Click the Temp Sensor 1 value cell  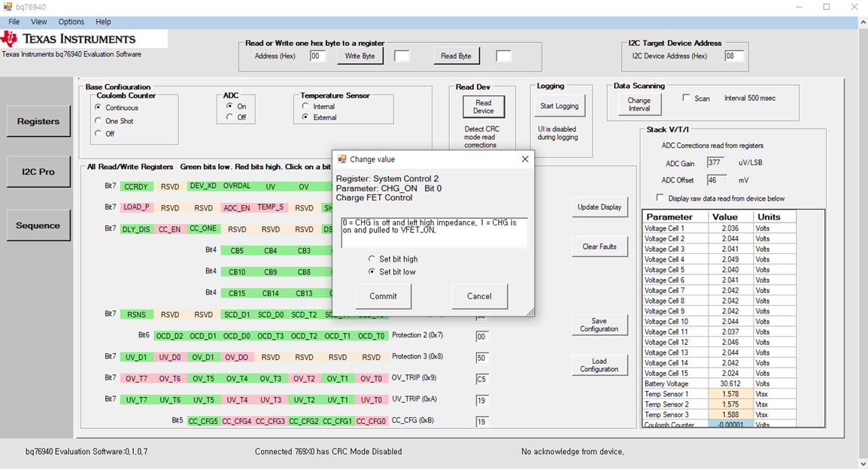click(730, 394)
